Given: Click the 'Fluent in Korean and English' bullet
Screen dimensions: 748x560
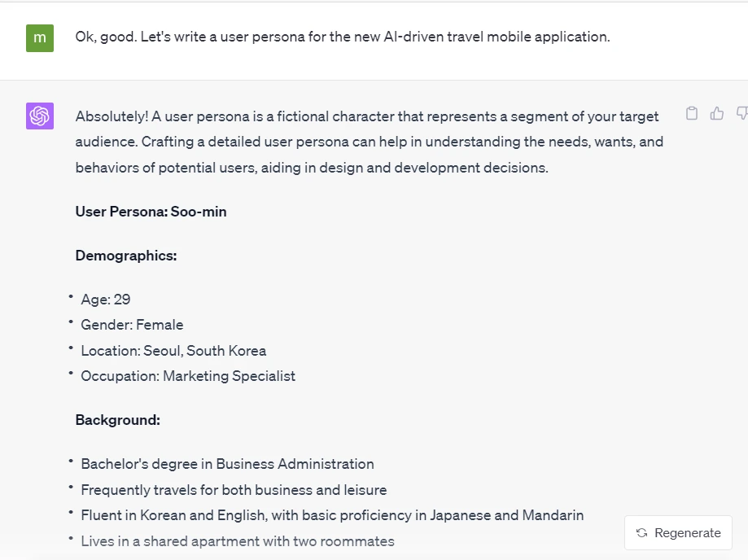Looking at the screenshot, I should coord(332,515).
